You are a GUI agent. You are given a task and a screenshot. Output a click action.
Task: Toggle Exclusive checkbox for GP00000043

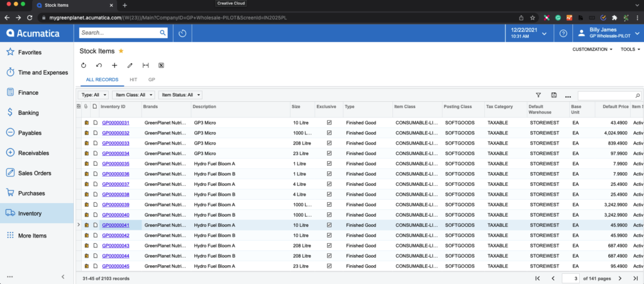[x=329, y=246]
